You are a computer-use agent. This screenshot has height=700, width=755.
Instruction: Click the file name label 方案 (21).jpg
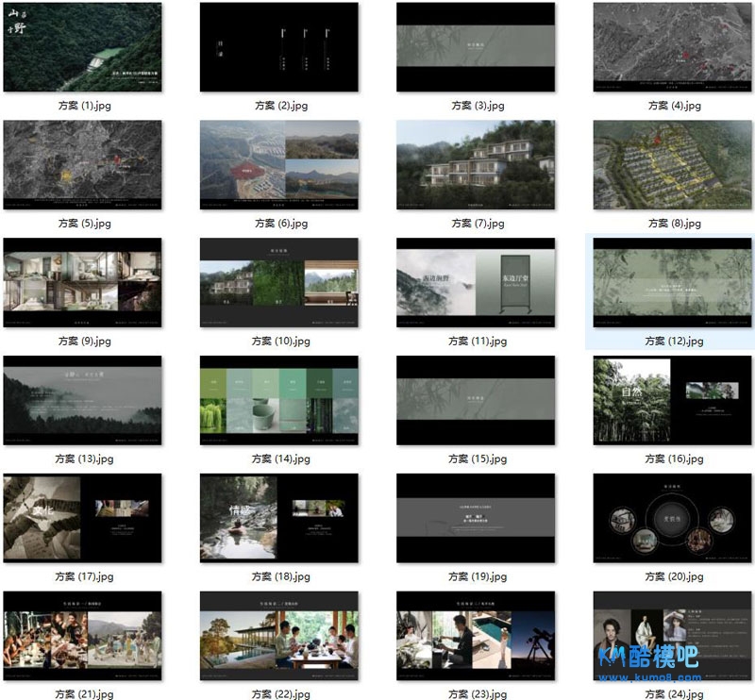(84, 694)
